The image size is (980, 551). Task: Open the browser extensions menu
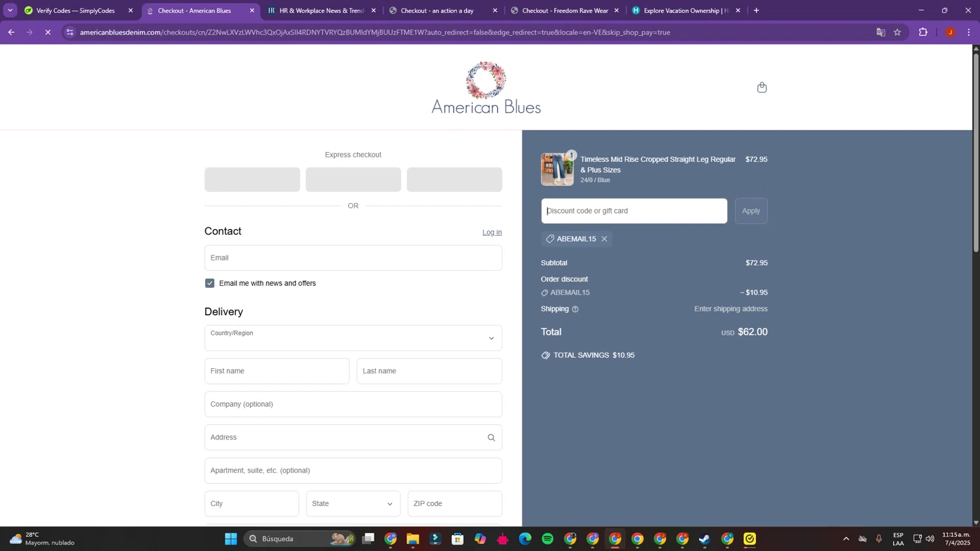(923, 32)
